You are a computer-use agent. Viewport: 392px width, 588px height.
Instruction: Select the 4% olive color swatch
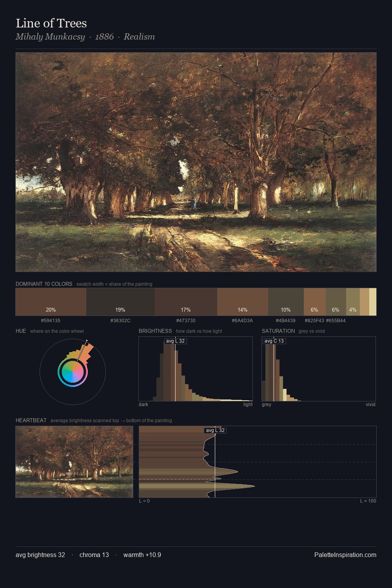pyautogui.click(x=353, y=302)
